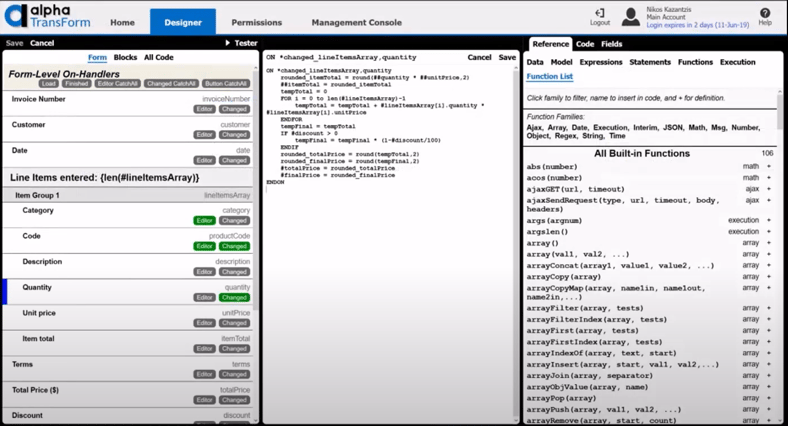Open the Expressions reference section
Viewport: 788px width, 426px height.
pyautogui.click(x=601, y=62)
